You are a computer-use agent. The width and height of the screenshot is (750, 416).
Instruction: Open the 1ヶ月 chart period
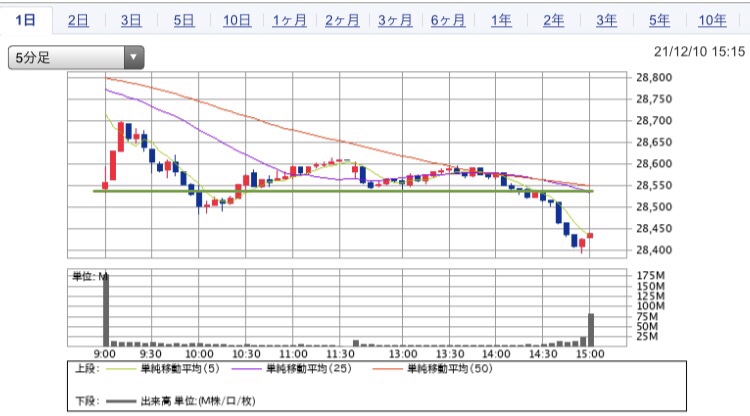289,21
